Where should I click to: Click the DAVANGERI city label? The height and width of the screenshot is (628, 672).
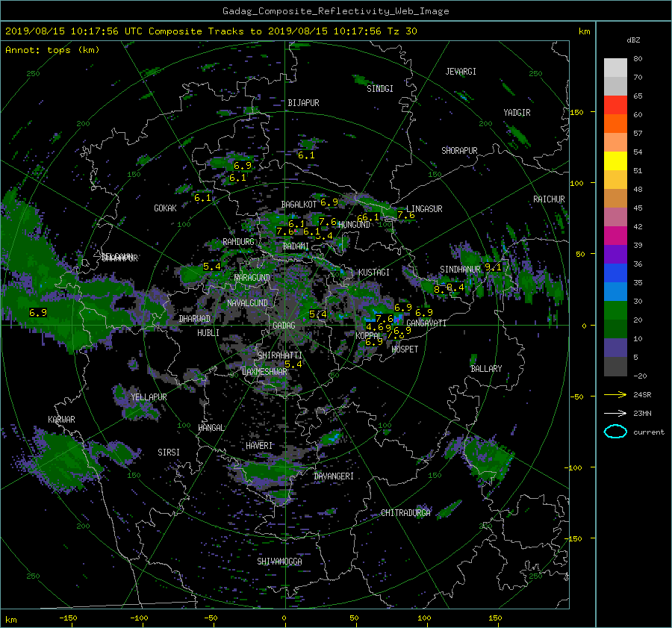[334, 476]
